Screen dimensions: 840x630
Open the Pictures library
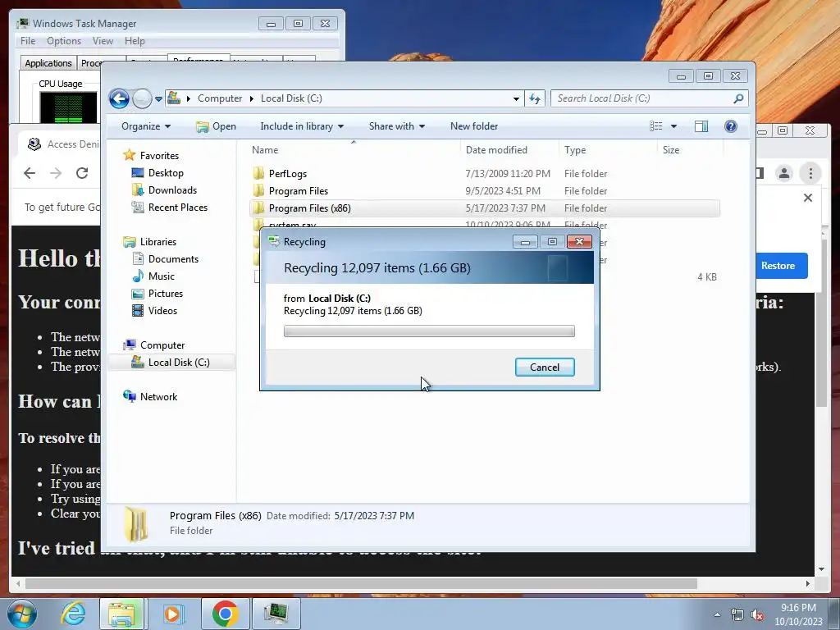[166, 294]
